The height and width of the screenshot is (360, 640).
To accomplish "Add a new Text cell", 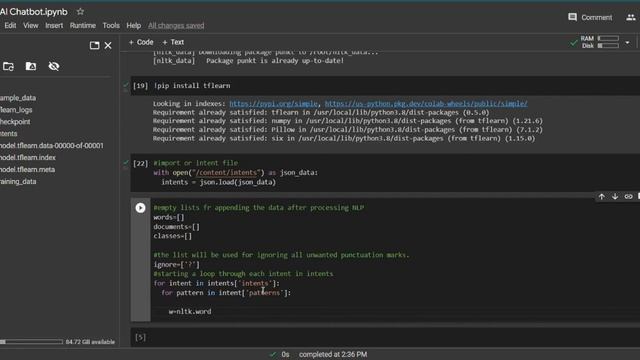I will [173, 42].
